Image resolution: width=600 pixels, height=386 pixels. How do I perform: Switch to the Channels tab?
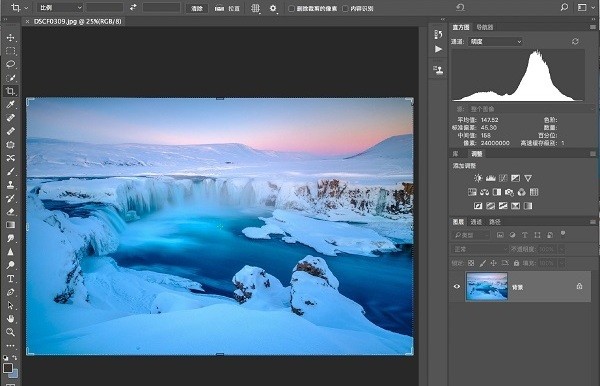coord(476,222)
